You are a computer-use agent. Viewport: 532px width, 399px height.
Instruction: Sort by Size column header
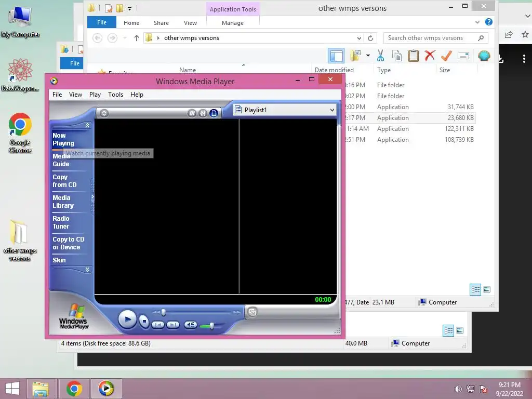coord(445,70)
